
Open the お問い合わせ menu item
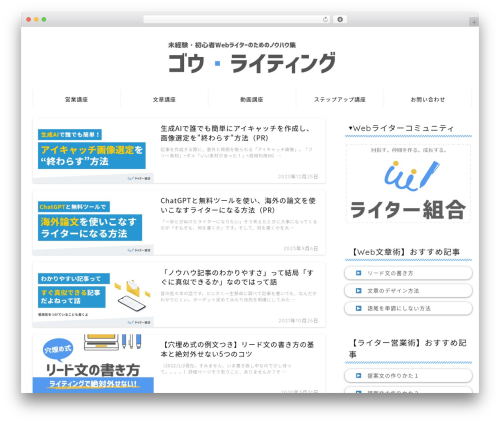(x=428, y=99)
